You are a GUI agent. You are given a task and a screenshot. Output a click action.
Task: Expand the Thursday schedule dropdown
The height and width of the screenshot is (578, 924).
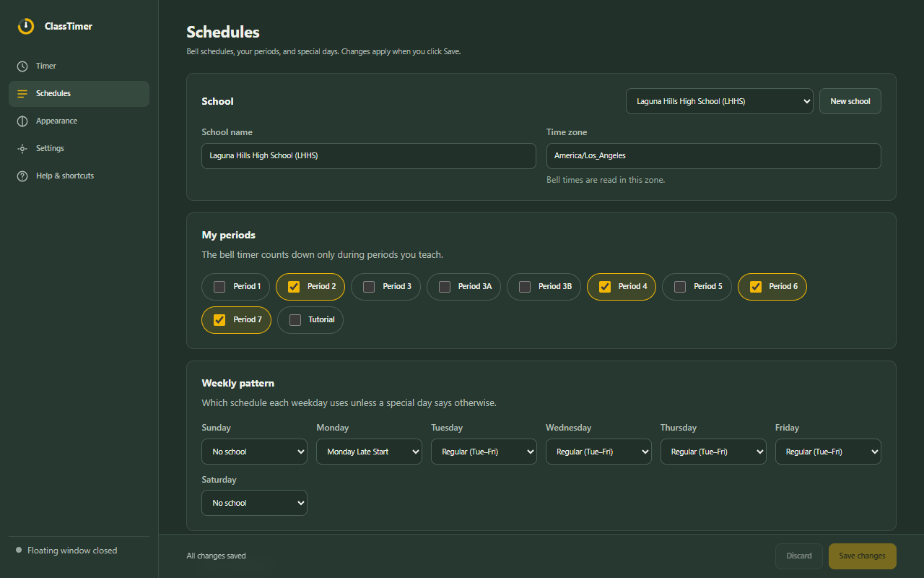click(713, 452)
